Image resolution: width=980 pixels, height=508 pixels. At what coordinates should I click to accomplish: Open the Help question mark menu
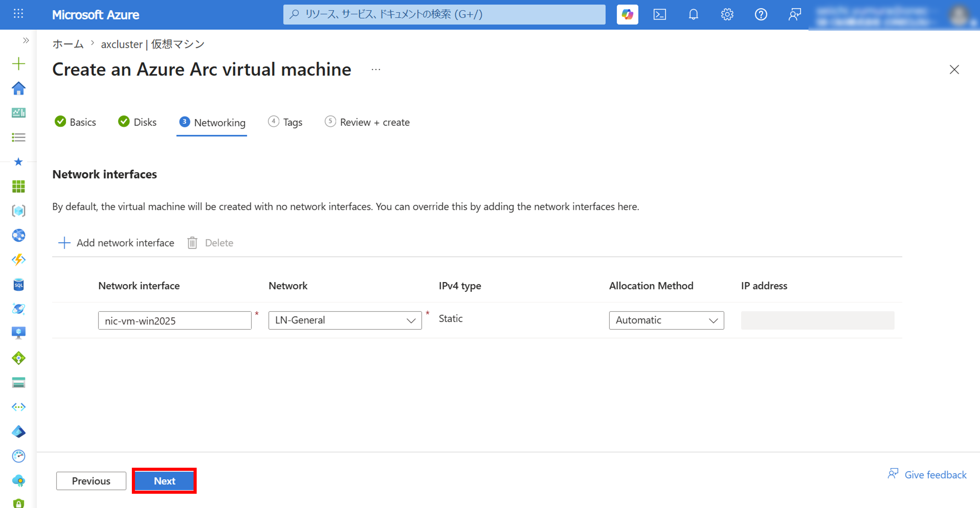(x=761, y=14)
